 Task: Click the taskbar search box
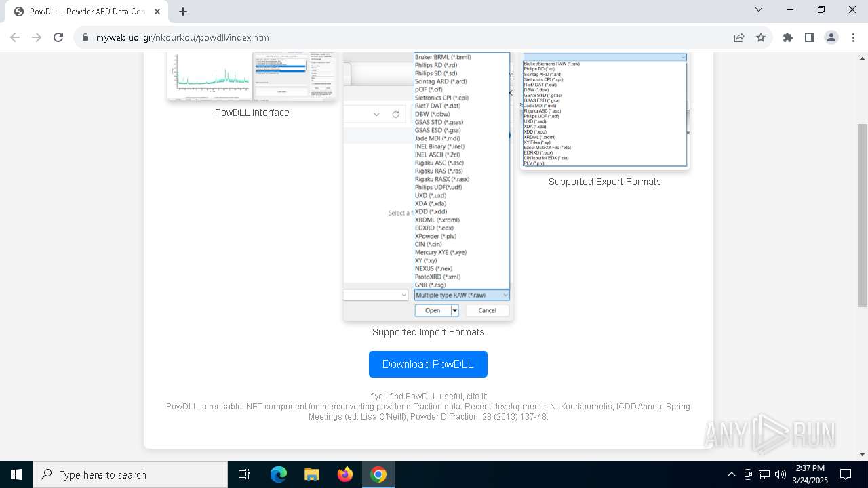130,474
